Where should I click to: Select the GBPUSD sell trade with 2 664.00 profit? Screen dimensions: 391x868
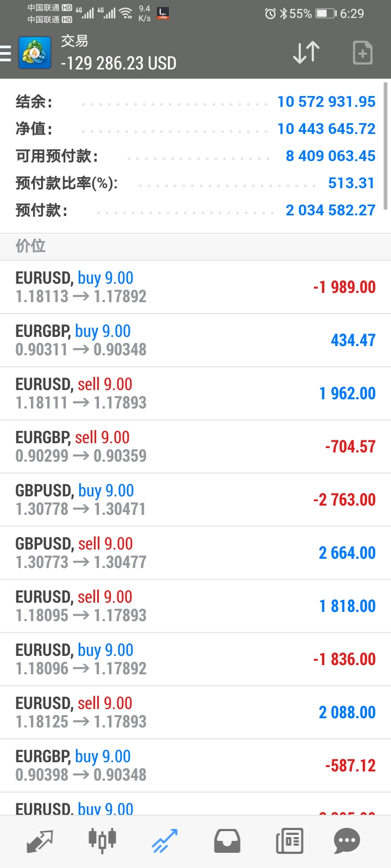(195, 553)
